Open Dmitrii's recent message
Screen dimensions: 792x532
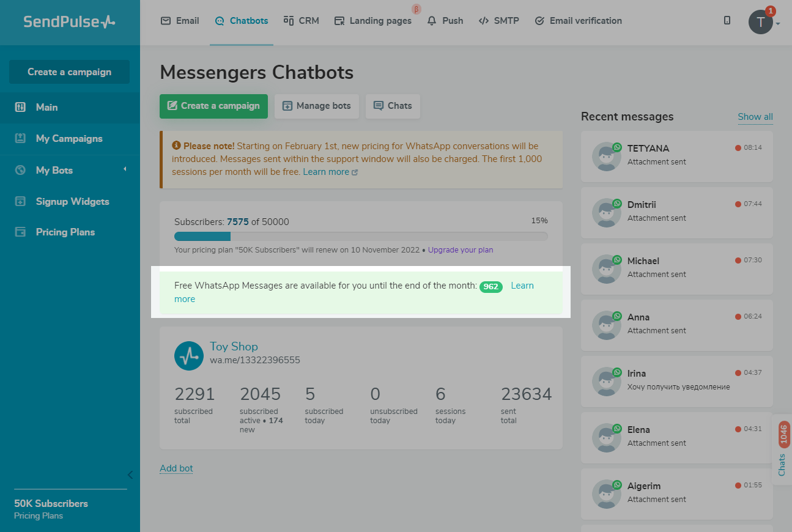click(676, 213)
